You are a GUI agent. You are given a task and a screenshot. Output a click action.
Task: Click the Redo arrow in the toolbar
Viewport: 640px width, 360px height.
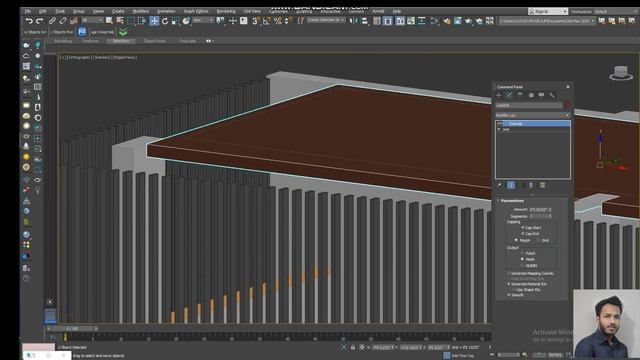click(40, 21)
